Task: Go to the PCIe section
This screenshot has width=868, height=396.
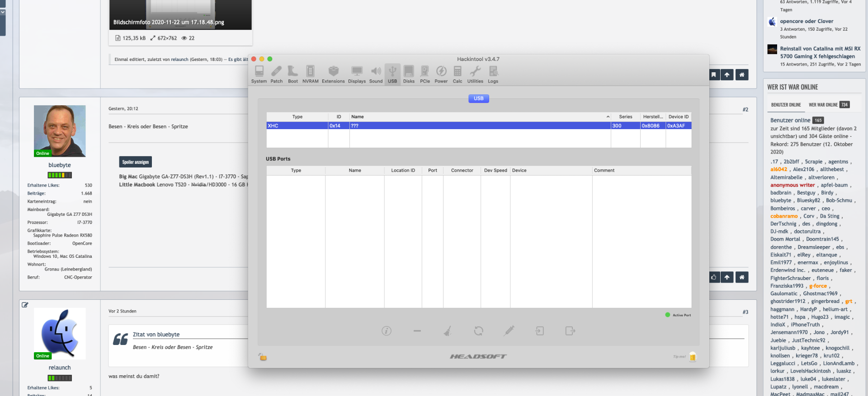Action: coord(425,74)
